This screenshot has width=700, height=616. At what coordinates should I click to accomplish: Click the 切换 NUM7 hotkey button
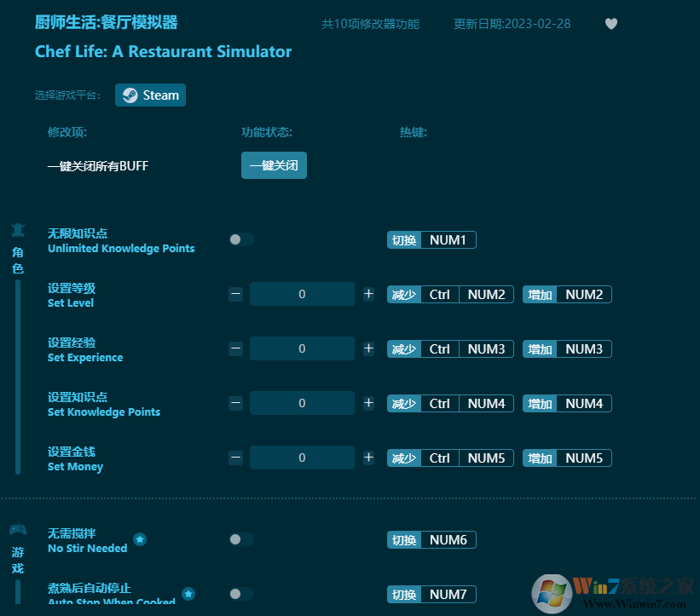pos(431,594)
